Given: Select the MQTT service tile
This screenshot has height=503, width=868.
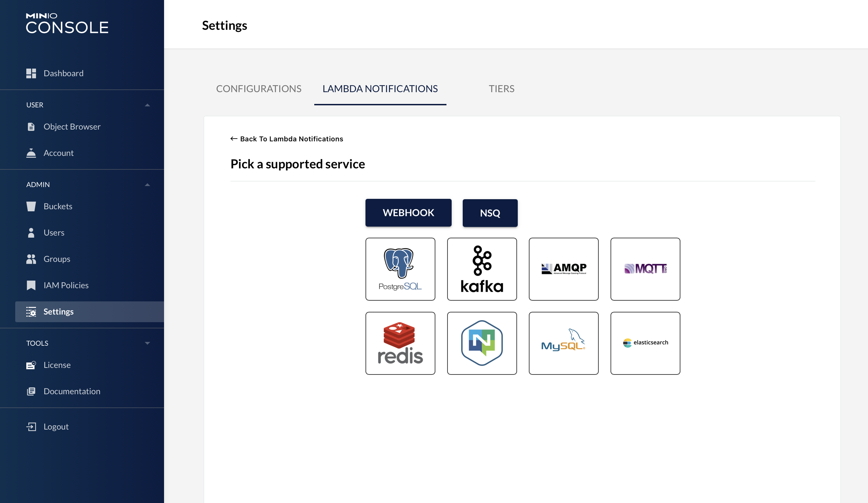Looking at the screenshot, I should click(645, 269).
